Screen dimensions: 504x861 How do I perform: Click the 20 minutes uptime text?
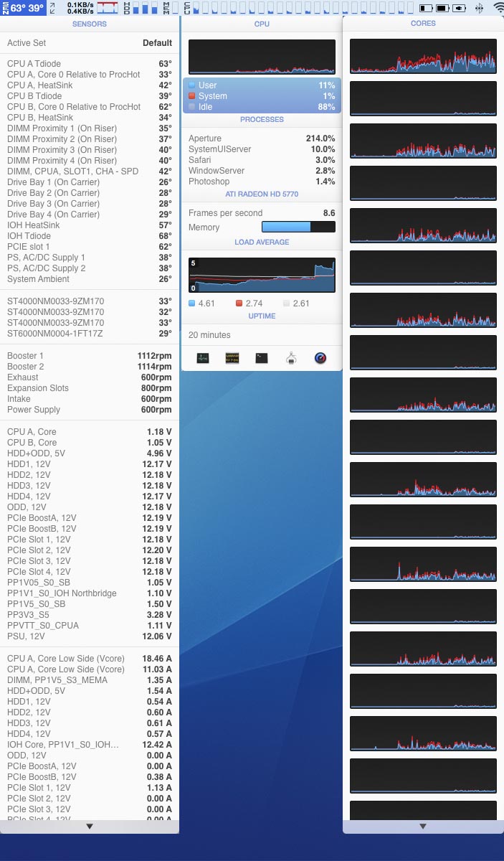[209, 335]
